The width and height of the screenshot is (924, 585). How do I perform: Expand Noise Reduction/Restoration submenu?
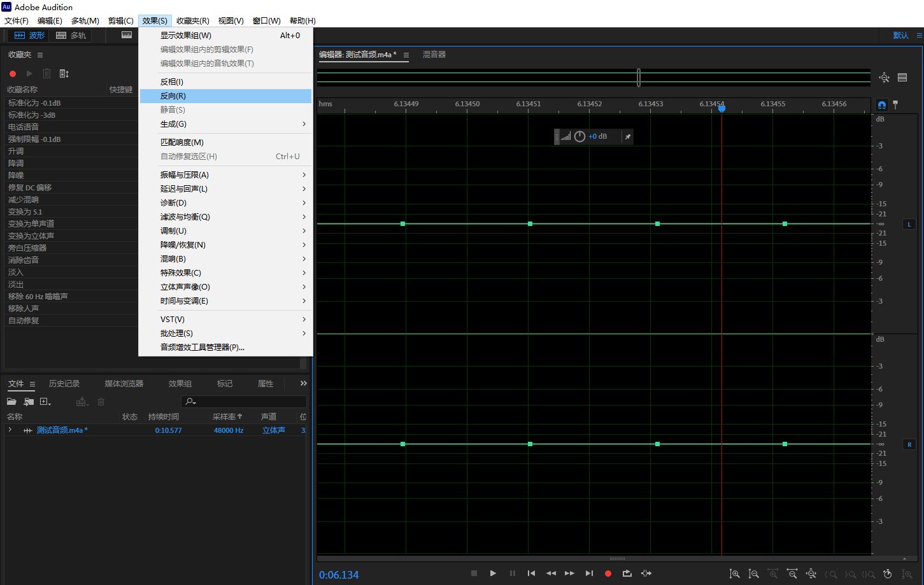click(226, 245)
